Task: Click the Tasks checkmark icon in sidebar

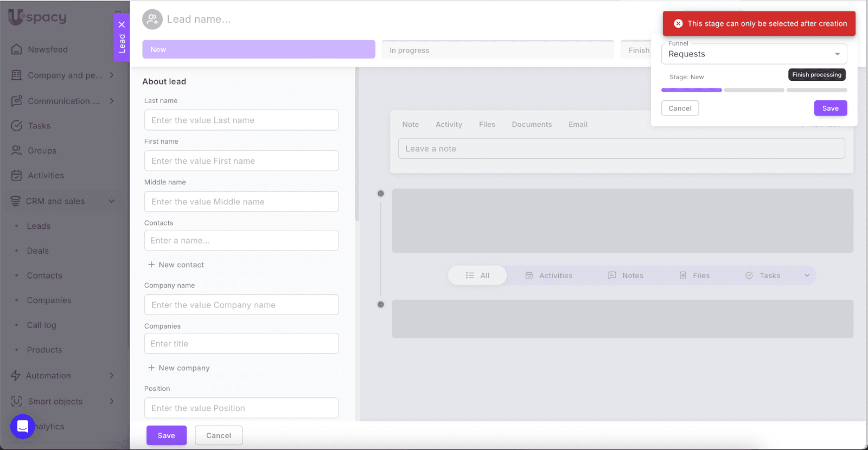Action: 17,126
